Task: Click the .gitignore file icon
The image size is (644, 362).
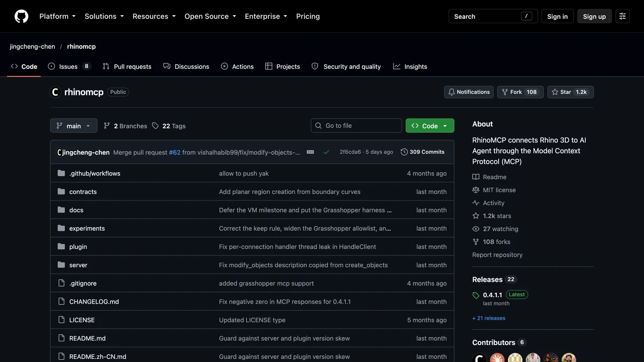Action: click(61, 283)
